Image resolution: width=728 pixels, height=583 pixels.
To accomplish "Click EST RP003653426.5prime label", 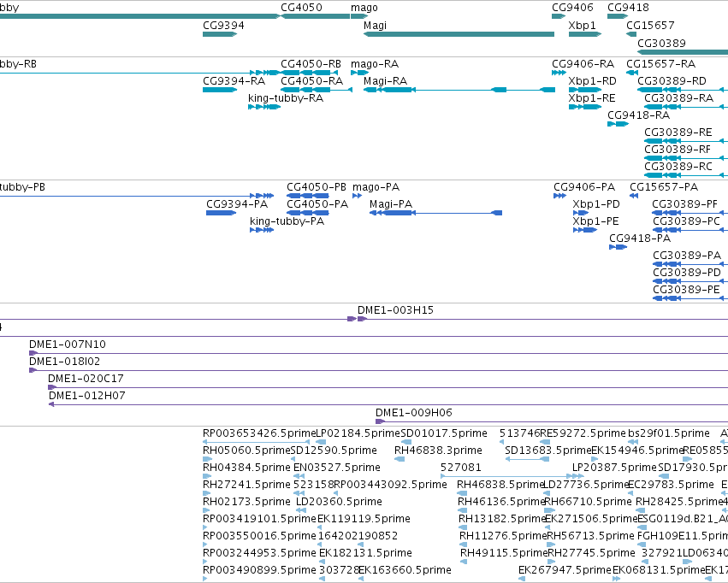I will (259, 434).
